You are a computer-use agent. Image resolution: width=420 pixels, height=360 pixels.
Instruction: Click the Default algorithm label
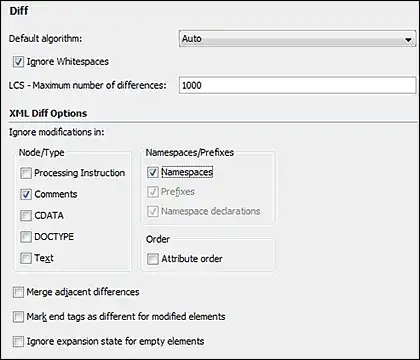point(45,39)
